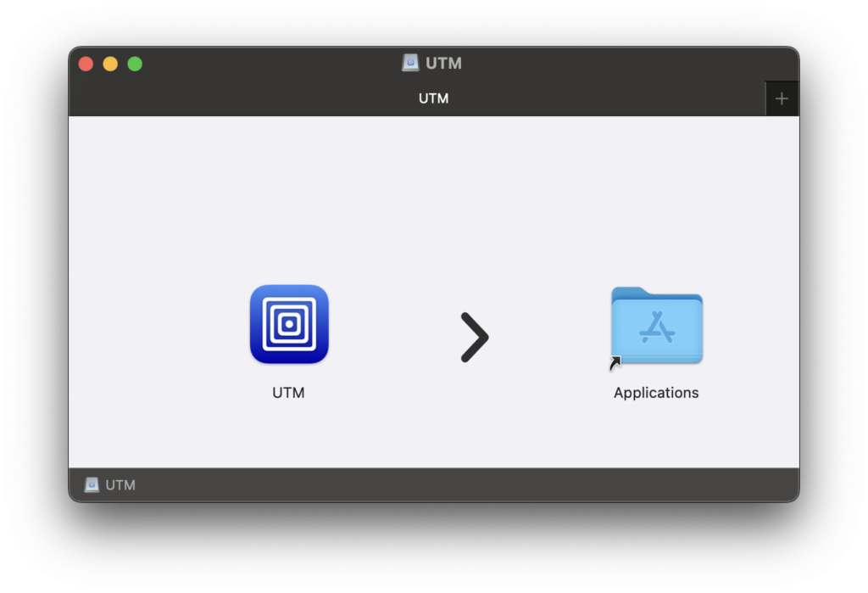Close the UTM window with the red button
The height and width of the screenshot is (593, 868).
[x=86, y=64]
